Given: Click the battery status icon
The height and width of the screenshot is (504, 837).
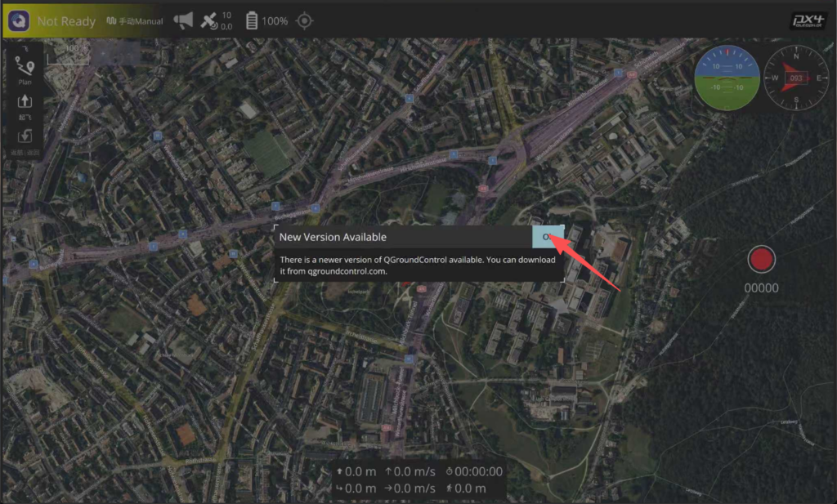Looking at the screenshot, I should (x=252, y=20).
